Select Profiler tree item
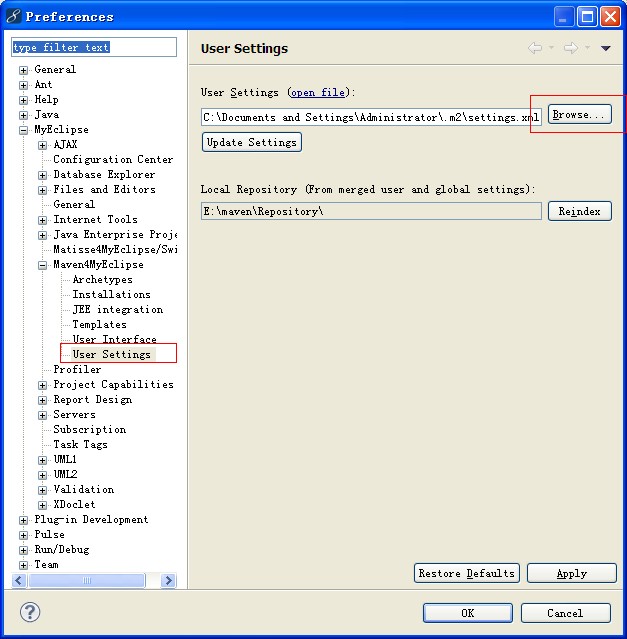The width and height of the screenshot is (627, 639). point(77,369)
